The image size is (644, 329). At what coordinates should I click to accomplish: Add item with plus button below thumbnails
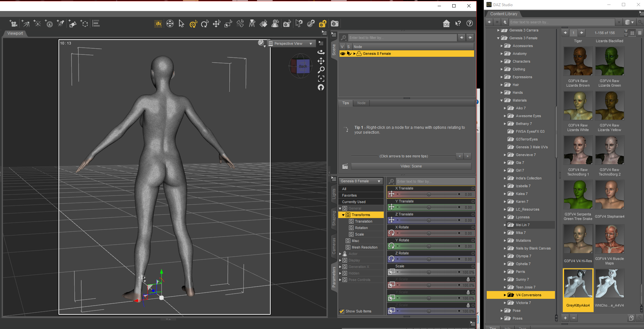coord(565,318)
